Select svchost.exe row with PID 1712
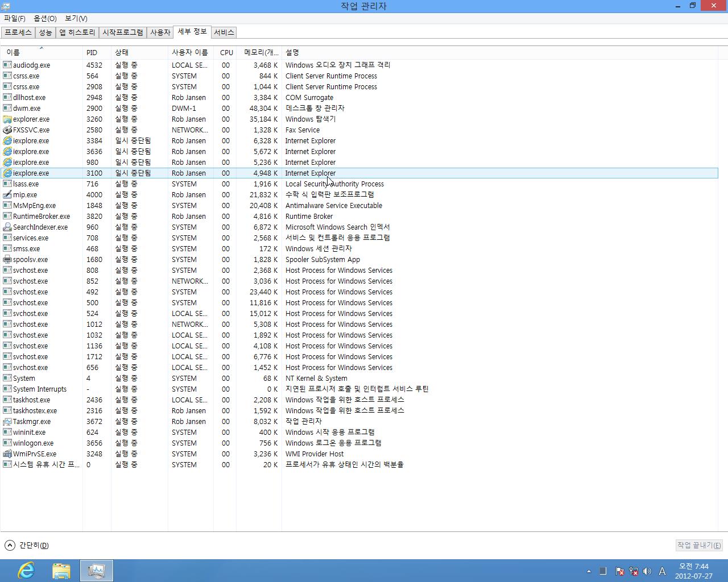 pos(359,356)
